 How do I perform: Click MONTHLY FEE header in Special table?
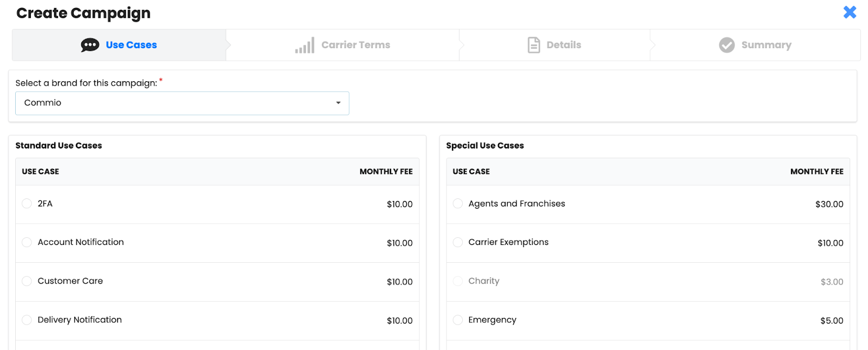(x=817, y=172)
